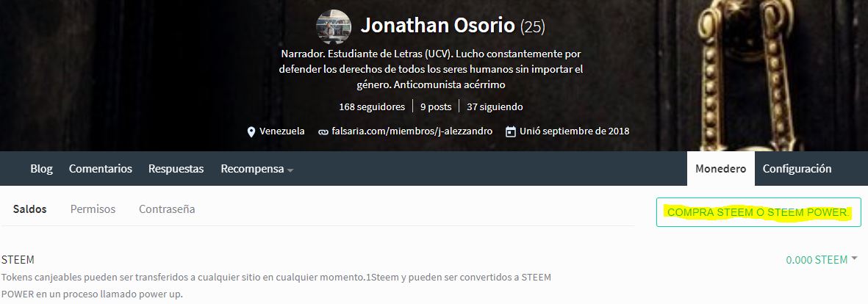
Task: Open the Configuración tab
Action: [x=797, y=169]
